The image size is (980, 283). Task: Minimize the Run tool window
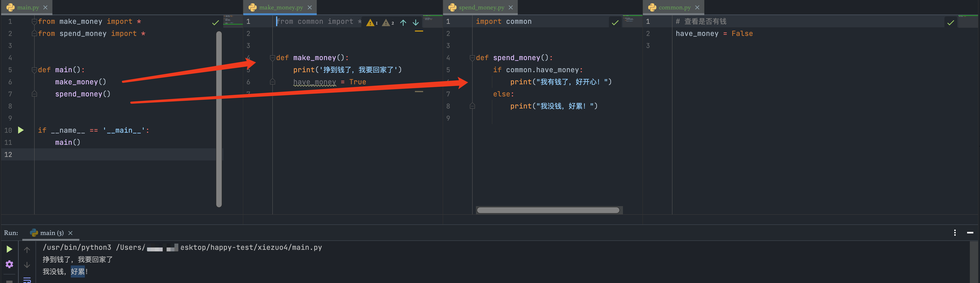[970, 232]
